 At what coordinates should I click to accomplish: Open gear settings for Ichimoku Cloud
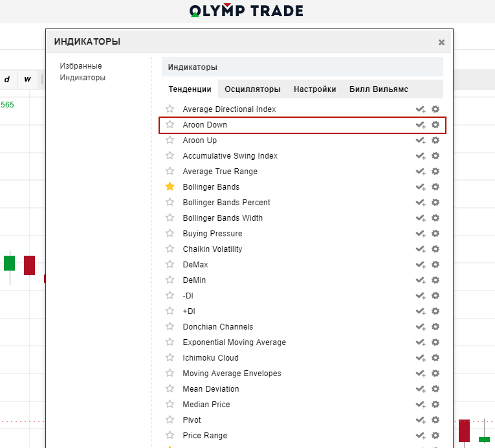[x=435, y=358]
